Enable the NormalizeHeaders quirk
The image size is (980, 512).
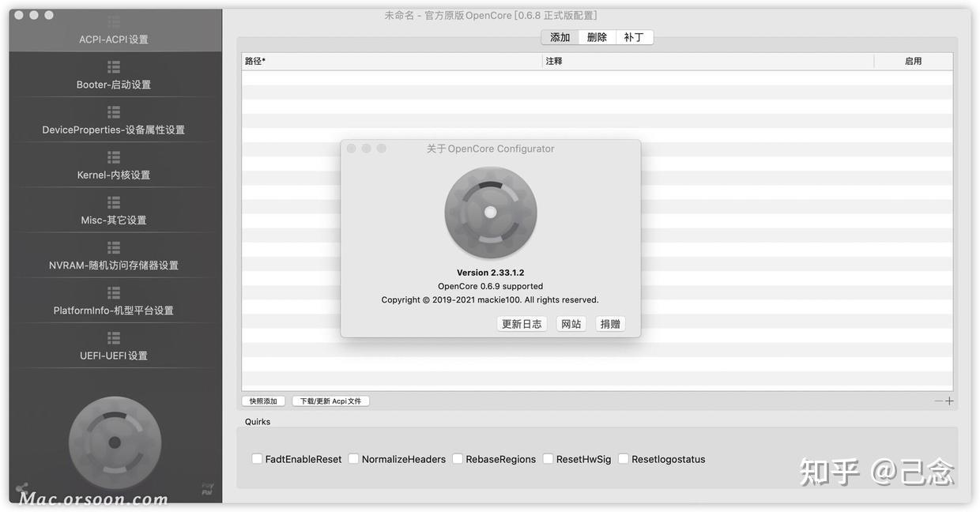353,459
